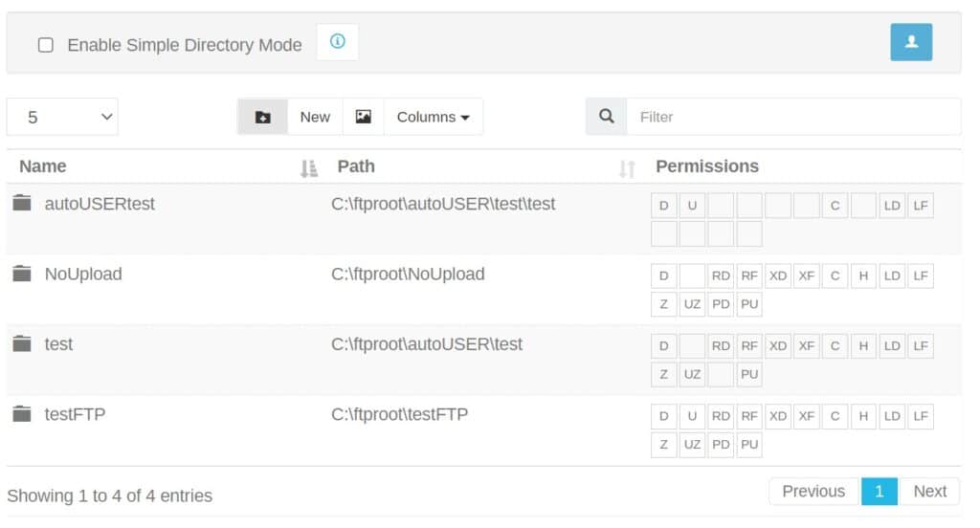Viewport: 980px width, 528px height.
Task: Select page 1 in pagination
Action: (x=879, y=491)
